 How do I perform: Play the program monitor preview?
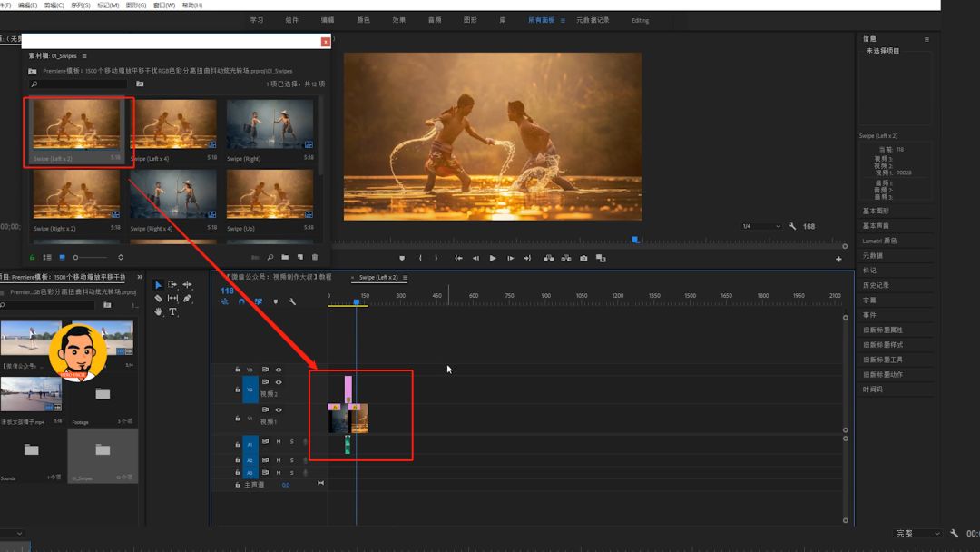(493, 258)
